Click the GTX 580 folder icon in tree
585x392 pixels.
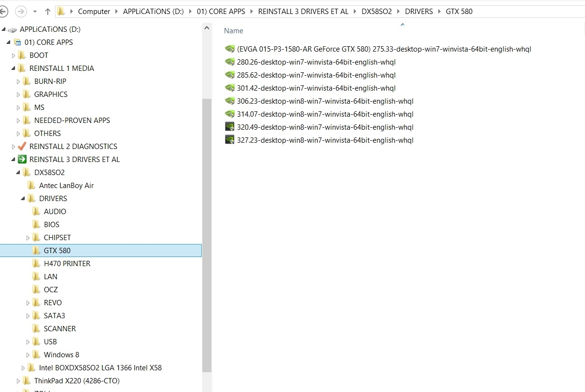click(37, 251)
